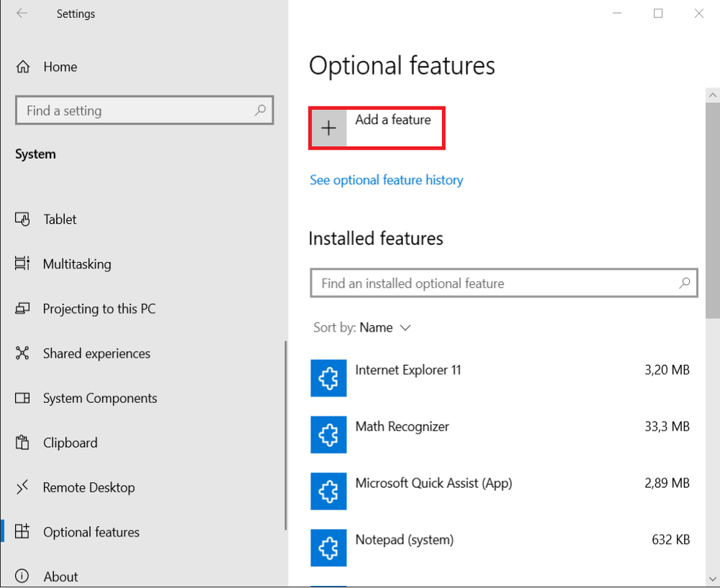The image size is (720, 588).
Task: Go back with the Settings back arrow
Action: [x=22, y=13]
